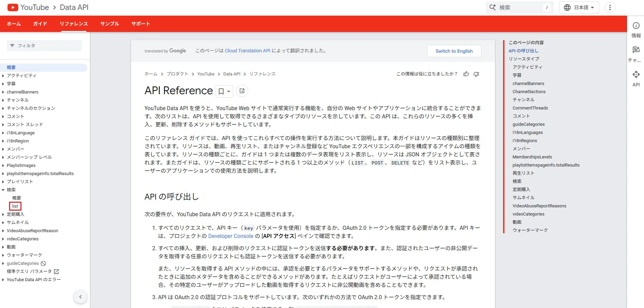Click the filter icon in sidebar
This screenshot has height=308, width=644.
pos(12,46)
